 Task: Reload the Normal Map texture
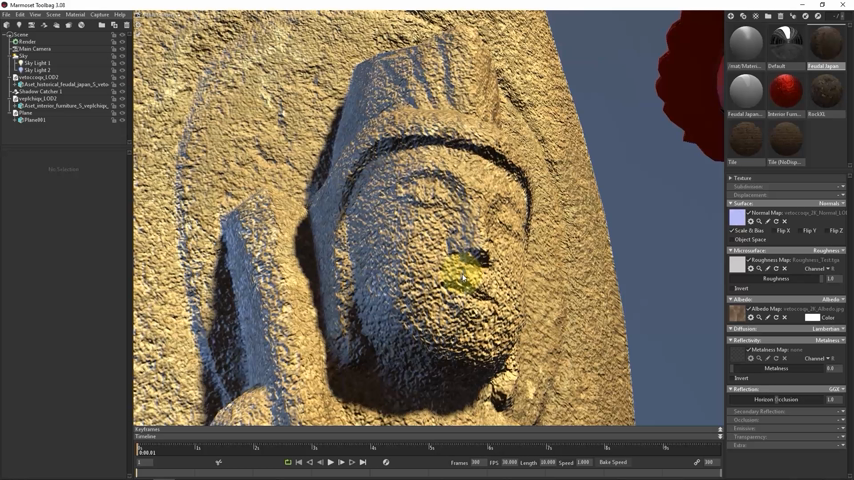pyautogui.click(x=776, y=222)
